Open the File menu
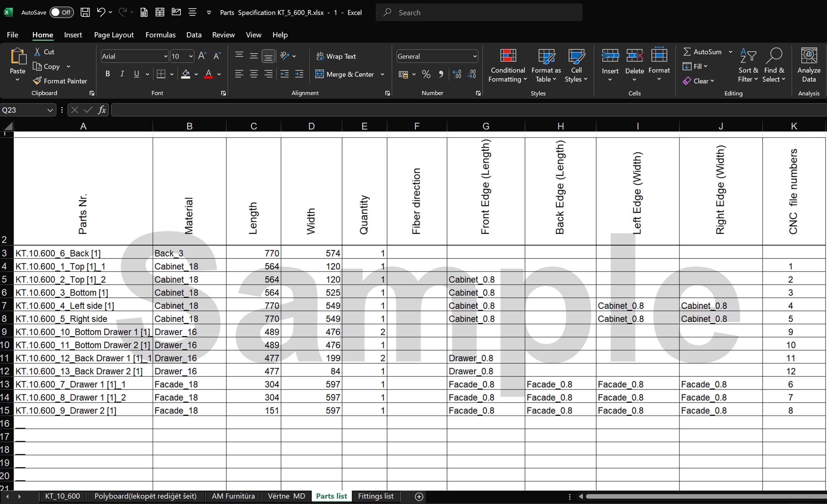This screenshot has height=504, width=827. [12, 35]
